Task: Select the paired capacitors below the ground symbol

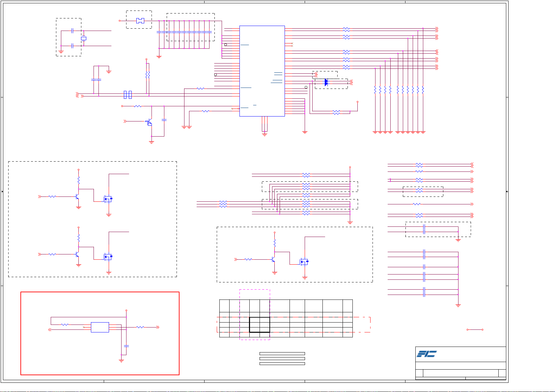Action: tap(96, 80)
